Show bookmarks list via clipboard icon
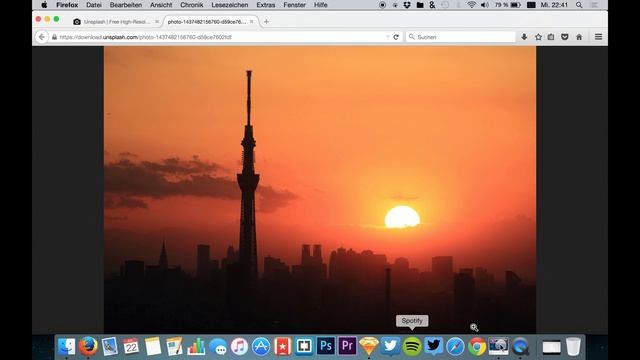 551,37
